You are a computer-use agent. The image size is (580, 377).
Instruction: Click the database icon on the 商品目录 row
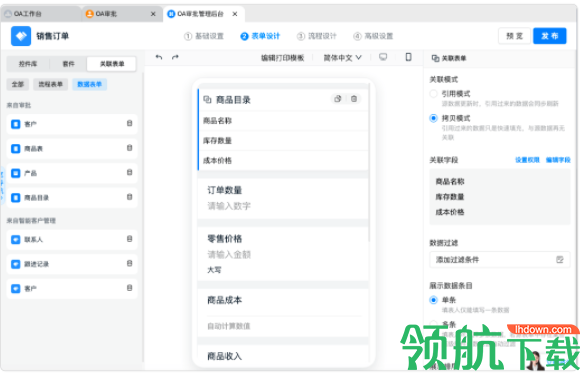[x=129, y=197]
